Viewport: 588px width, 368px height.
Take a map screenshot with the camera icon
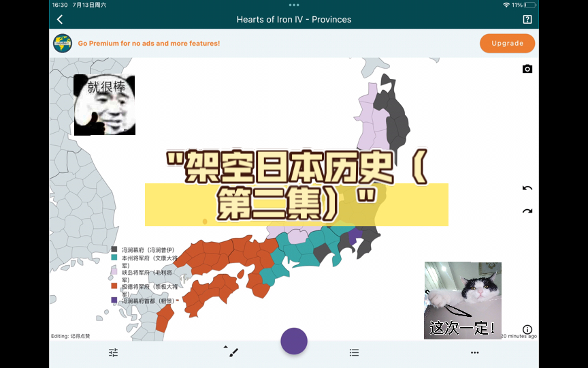click(527, 69)
